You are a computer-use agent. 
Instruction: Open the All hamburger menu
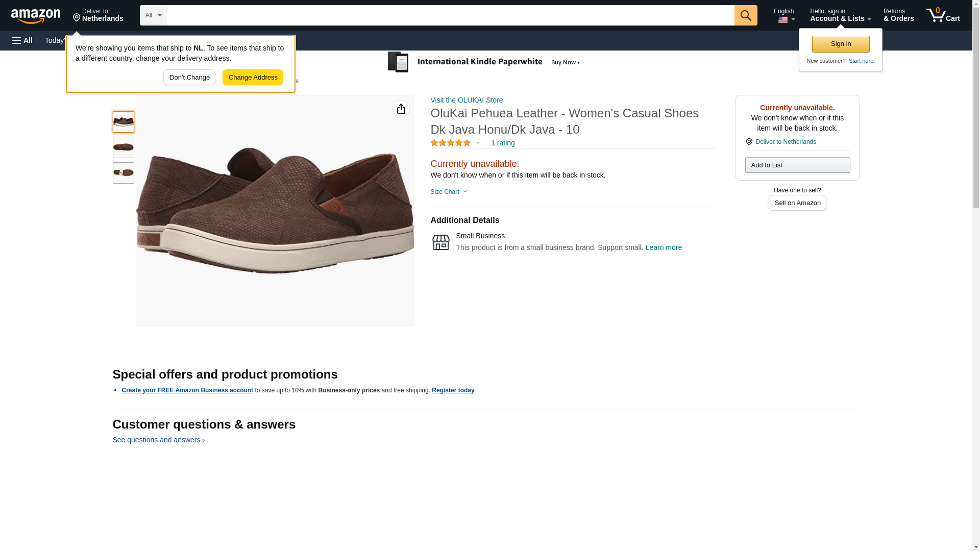tap(22, 40)
